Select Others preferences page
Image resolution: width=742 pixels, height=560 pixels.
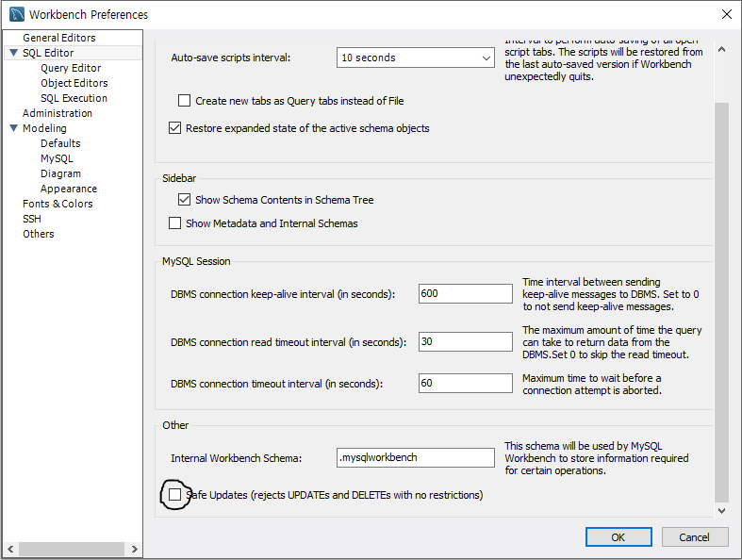39,234
